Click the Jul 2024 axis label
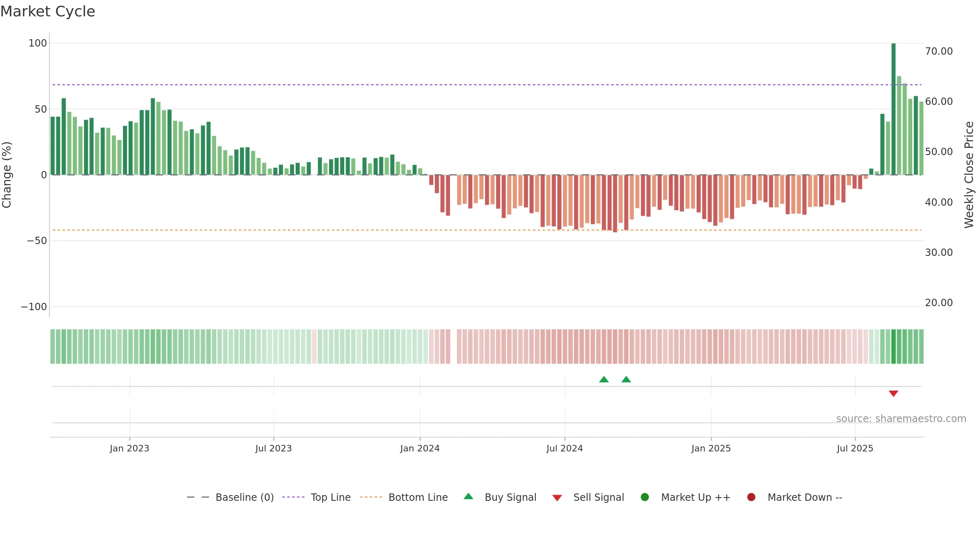980x551 pixels. click(565, 448)
